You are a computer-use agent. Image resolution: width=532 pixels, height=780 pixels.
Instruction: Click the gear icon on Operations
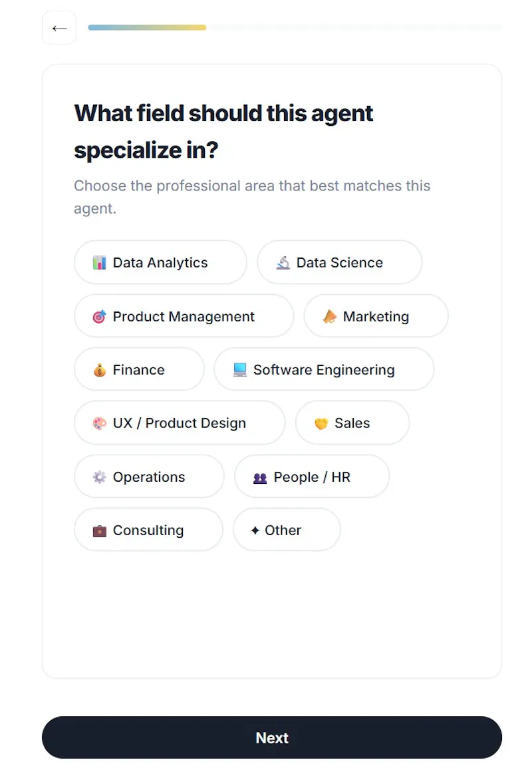click(x=100, y=477)
